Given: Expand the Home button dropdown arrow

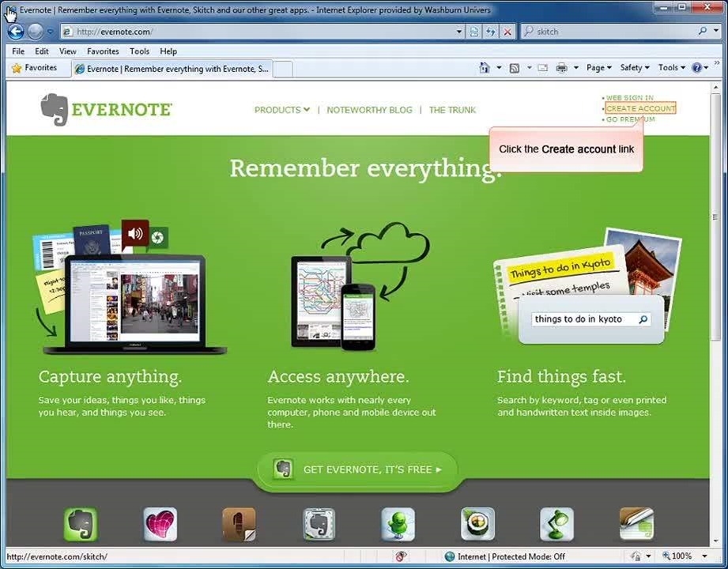Looking at the screenshot, I should [499, 68].
